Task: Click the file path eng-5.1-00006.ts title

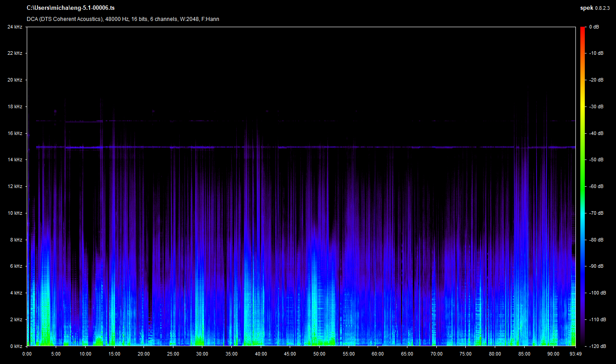Action: point(70,8)
